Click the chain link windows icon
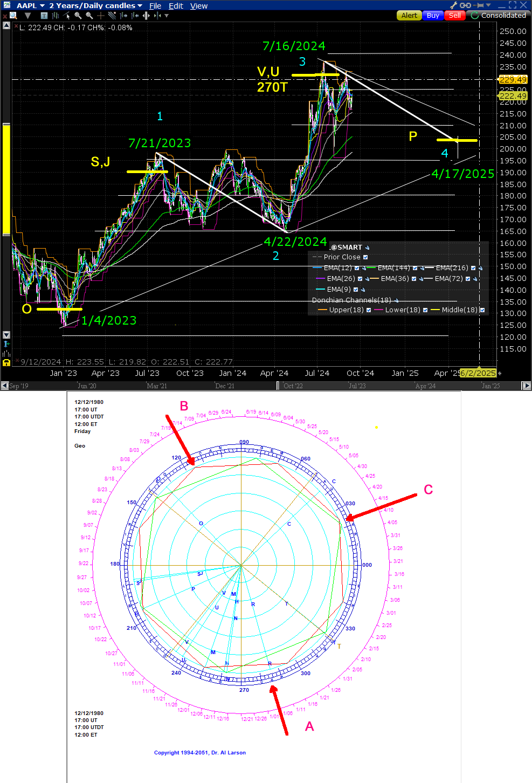This screenshot has height=783, width=532. [x=465, y=5]
